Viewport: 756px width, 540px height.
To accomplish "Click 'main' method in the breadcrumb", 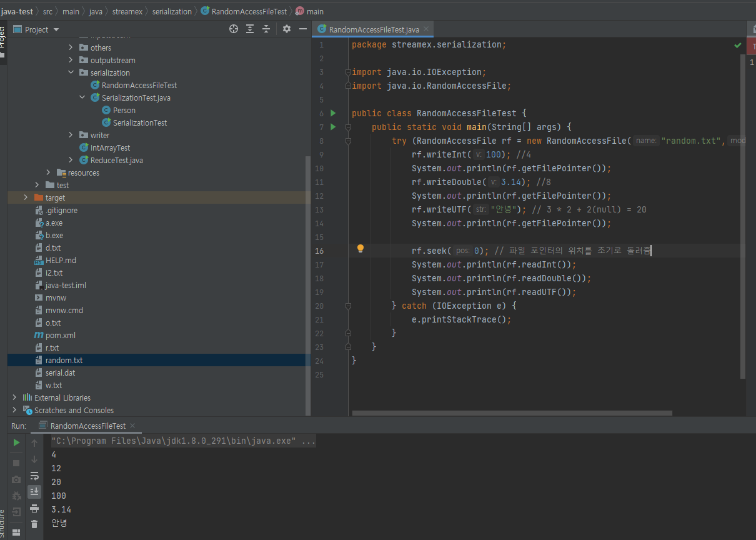I will (x=310, y=11).
